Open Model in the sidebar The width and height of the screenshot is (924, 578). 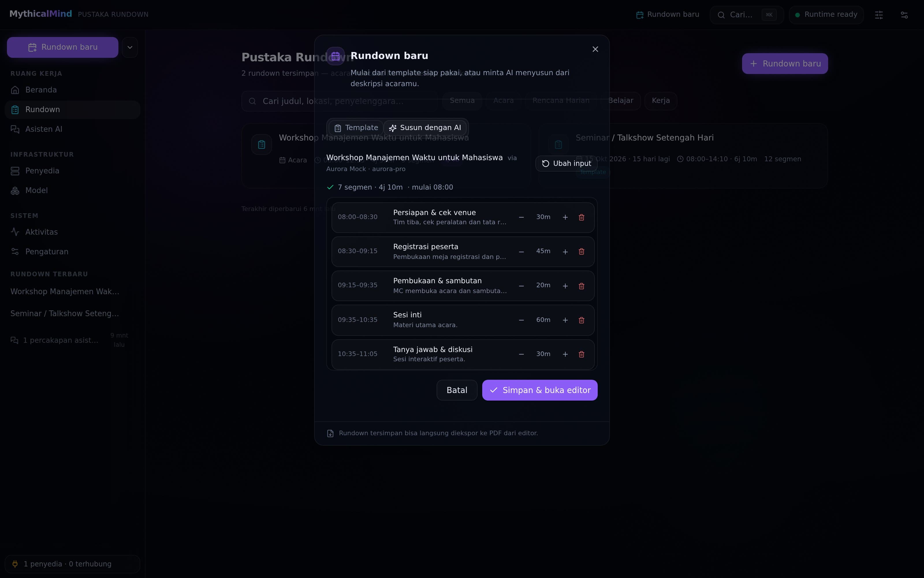coord(72,190)
